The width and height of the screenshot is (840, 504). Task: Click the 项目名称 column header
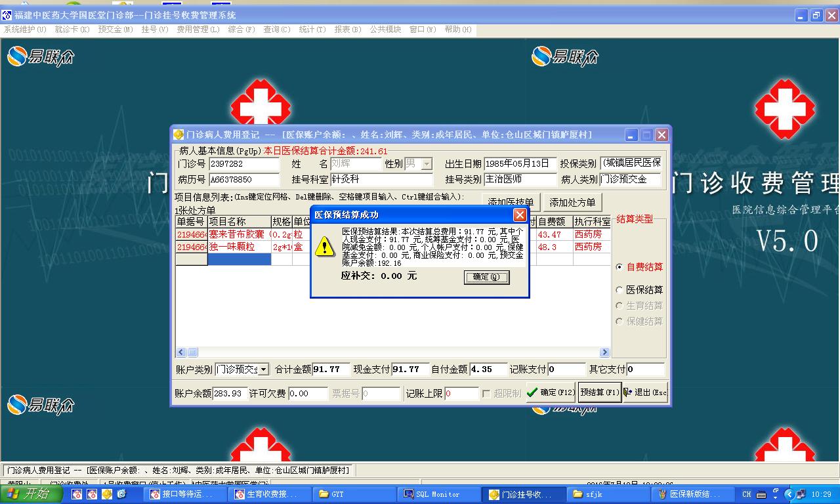pos(240,222)
